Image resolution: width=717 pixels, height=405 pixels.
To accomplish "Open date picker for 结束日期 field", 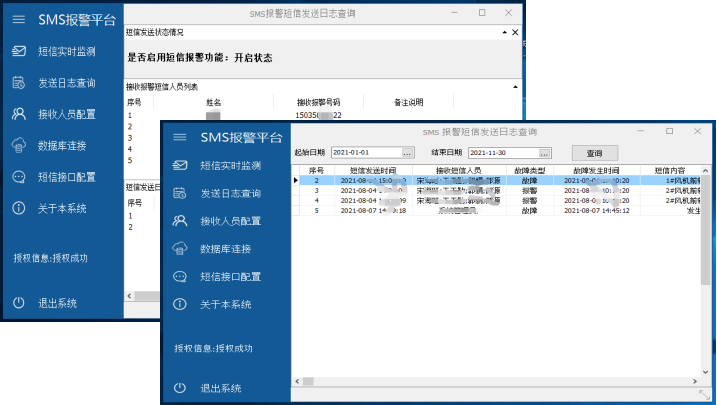I will pos(544,153).
